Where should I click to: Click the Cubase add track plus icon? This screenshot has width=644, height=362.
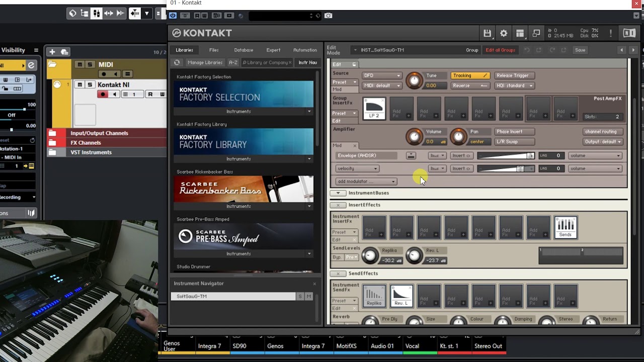coord(52,51)
